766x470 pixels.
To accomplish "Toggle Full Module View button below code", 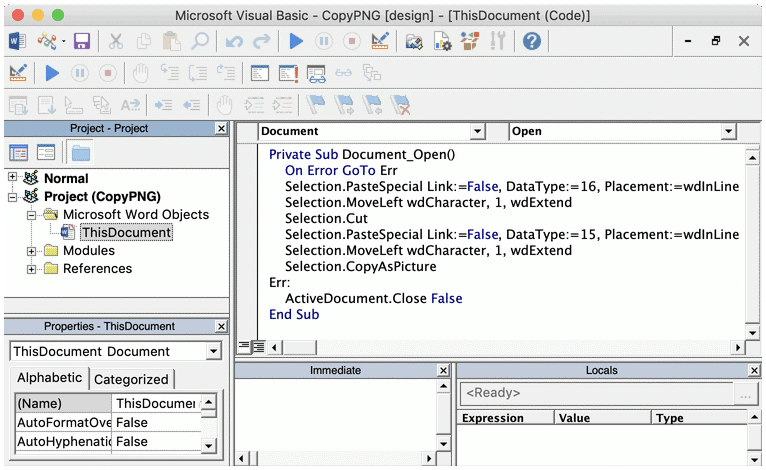I will click(x=258, y=347).
